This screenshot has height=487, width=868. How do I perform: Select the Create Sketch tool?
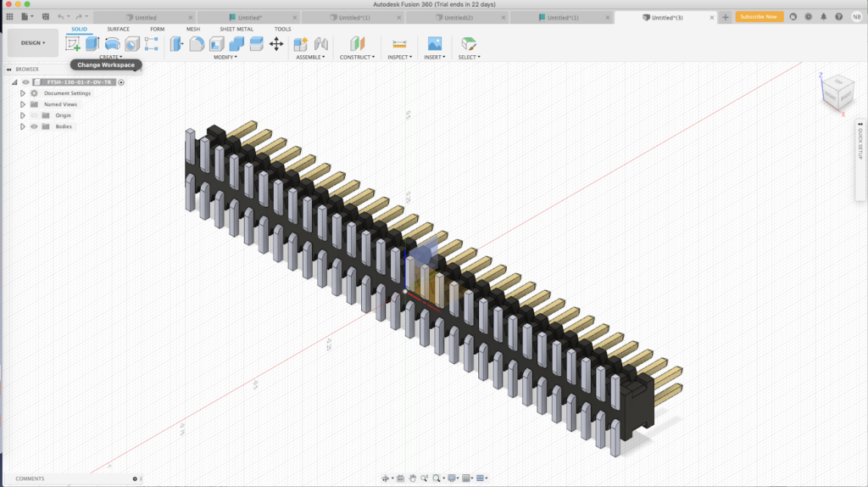[x=73, y=44]
